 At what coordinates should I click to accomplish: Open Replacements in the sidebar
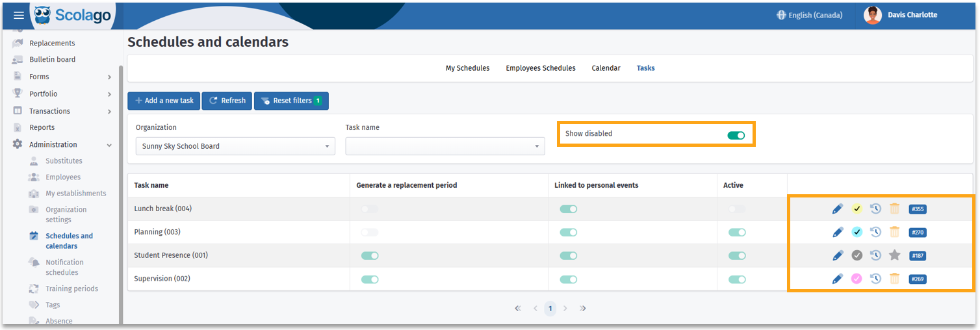pyautogui.click(x=52, y=44)
